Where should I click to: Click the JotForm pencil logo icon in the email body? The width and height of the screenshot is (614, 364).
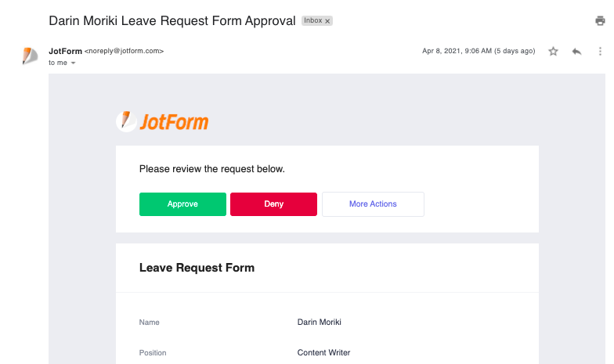click(x=125, y=121)
